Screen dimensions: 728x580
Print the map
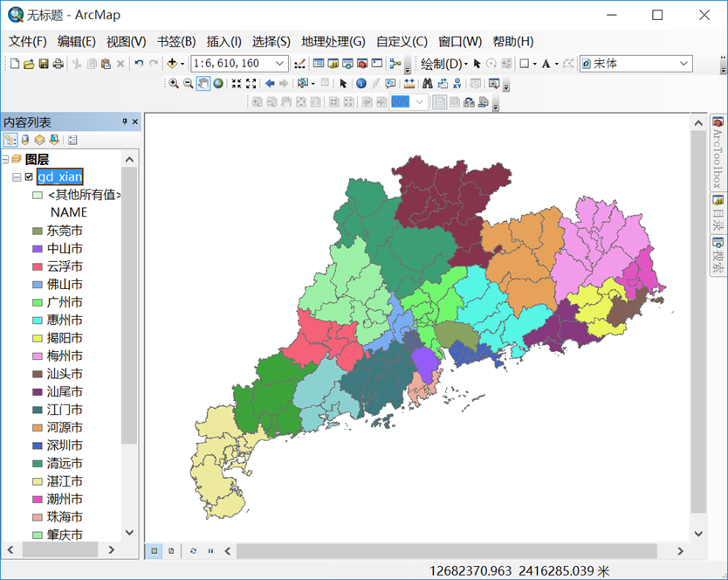pos(58,64)
